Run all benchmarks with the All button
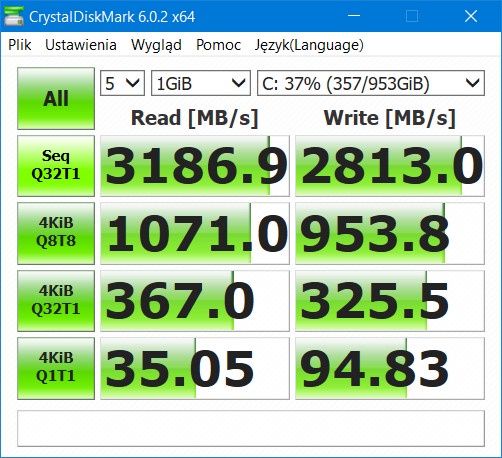 point(56,99)
